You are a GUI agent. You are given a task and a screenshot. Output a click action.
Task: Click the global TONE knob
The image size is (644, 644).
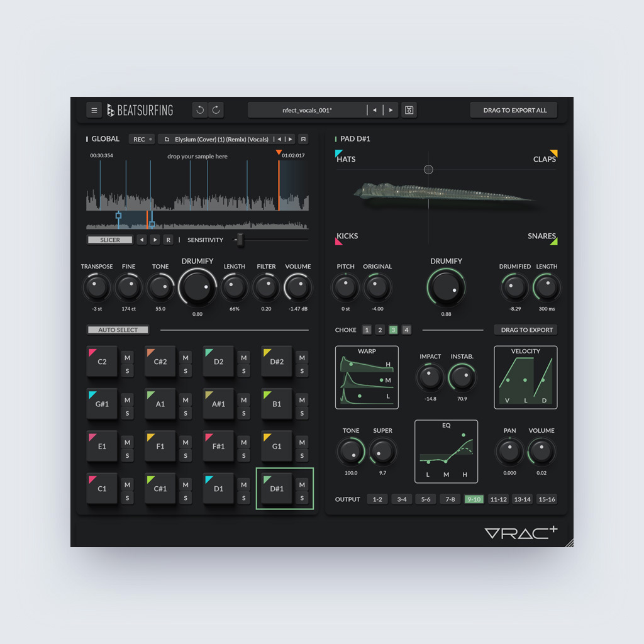point(160,287)
